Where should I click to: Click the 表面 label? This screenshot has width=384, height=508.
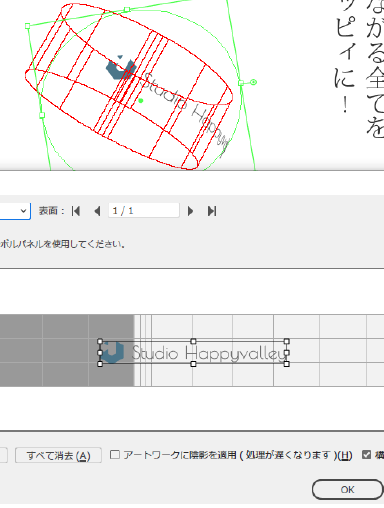coord(52,211)
